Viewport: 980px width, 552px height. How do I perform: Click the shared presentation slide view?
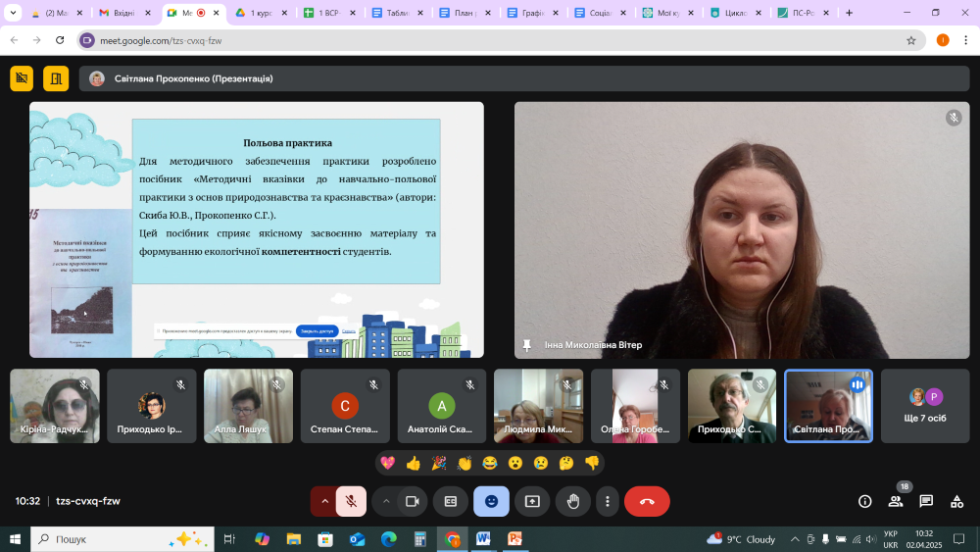click(x=257, y=229)
